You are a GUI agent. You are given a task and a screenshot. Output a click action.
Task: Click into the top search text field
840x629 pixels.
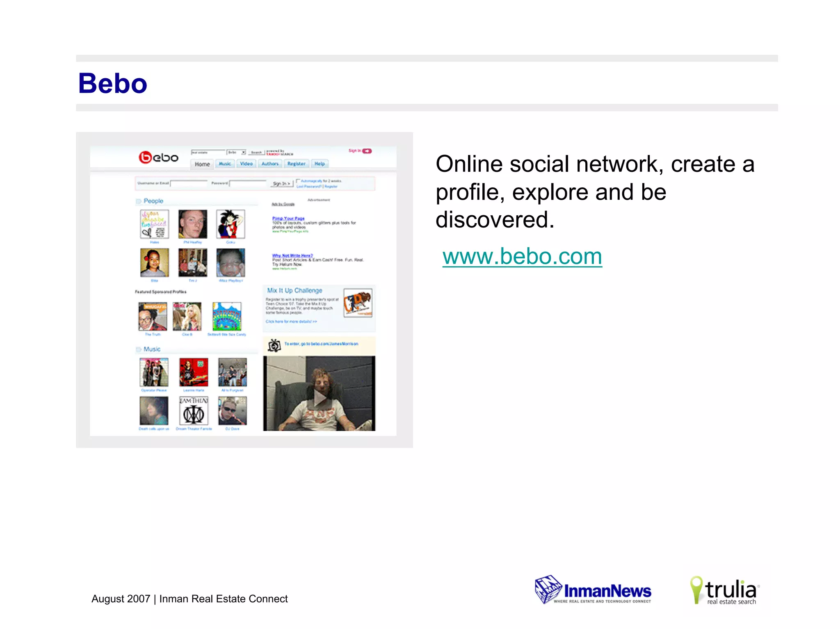[x=208, y=152]
